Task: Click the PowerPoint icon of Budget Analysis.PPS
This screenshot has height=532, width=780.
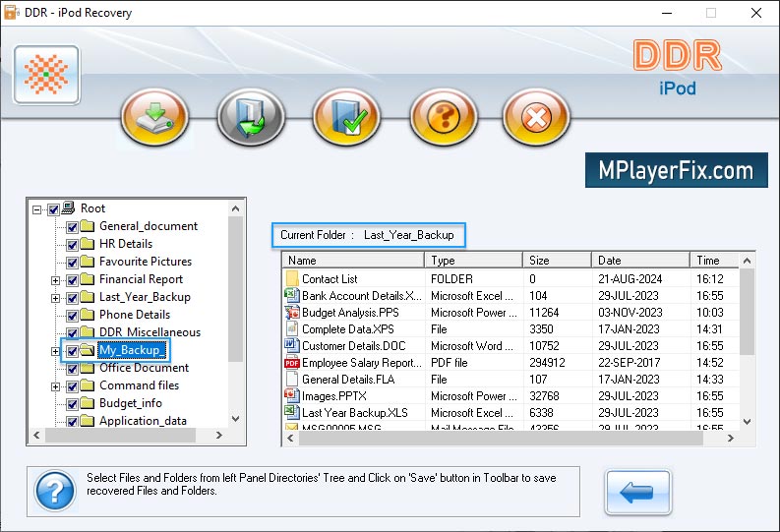Action: click(291, 313)
